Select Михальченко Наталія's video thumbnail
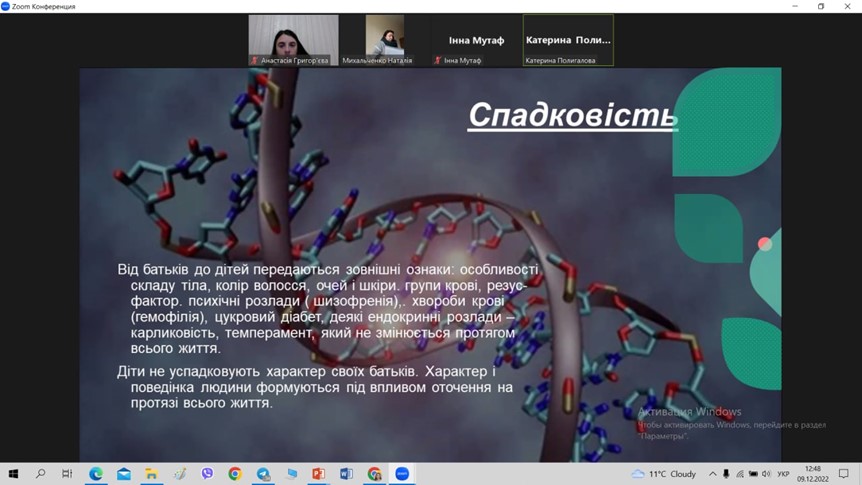 click(x=385, y=40)
